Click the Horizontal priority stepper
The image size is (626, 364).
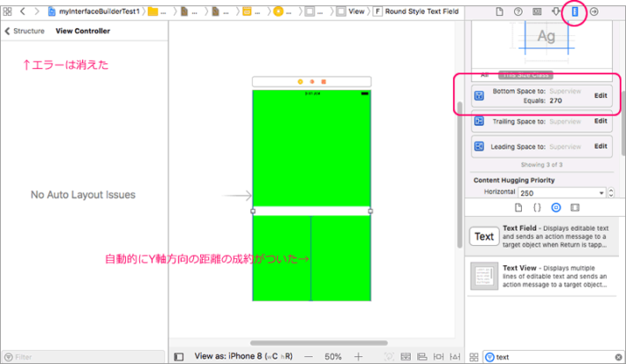pos(612,192)
